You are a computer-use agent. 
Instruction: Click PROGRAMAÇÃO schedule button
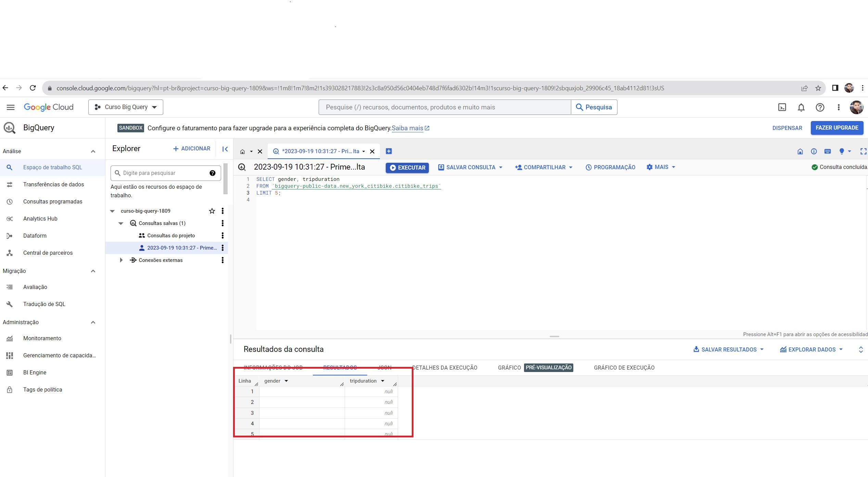(610, 167)
